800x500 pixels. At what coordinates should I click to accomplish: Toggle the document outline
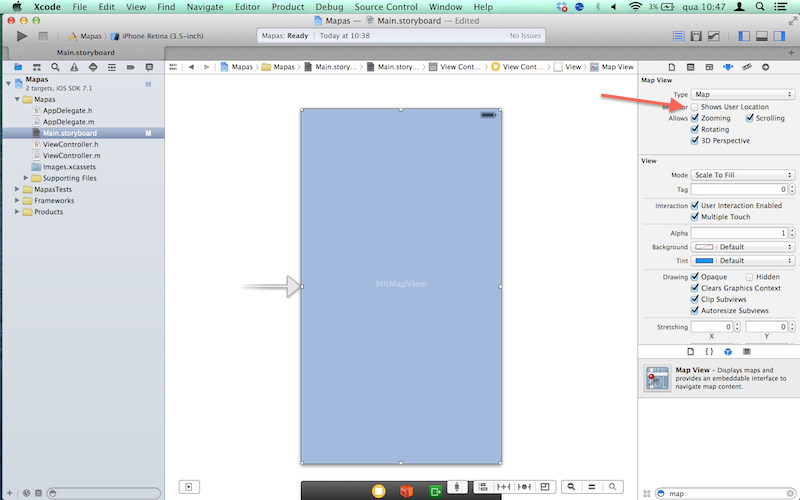[x=189, y=487]
